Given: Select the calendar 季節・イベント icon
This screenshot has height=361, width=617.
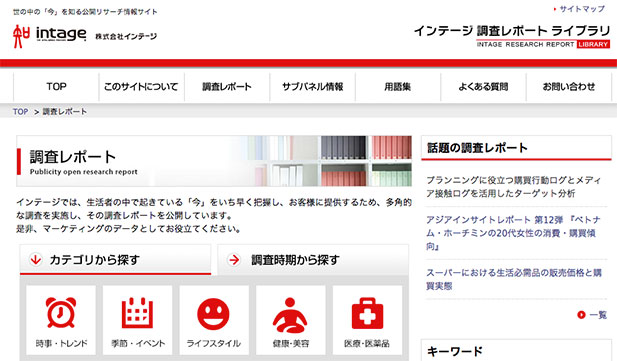Looking at the screenshot, I should click(x=137, y=312).
